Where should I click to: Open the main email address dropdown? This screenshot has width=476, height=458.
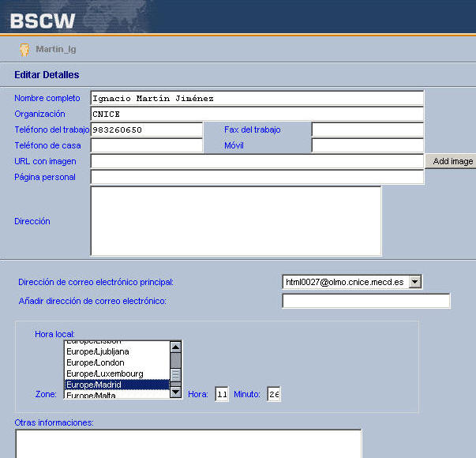(x=415, y=282)
